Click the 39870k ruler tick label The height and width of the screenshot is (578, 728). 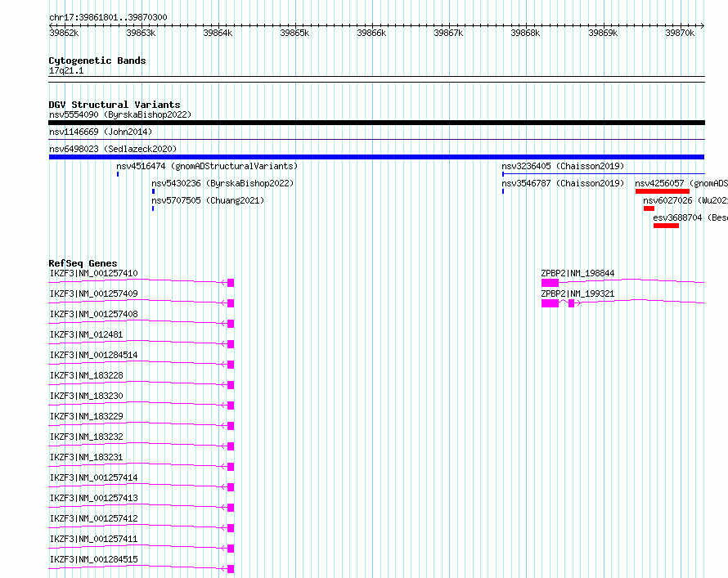click(680, 33)
